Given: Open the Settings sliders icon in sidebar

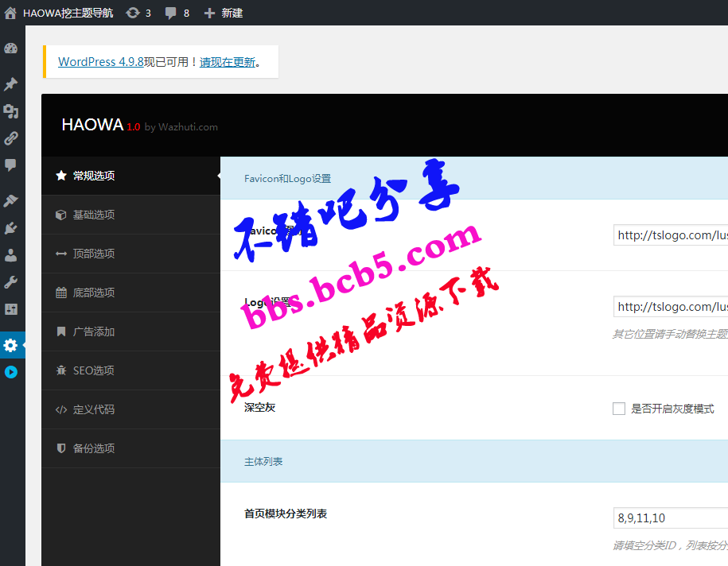Looking at the screenshot, I should tap(10, 309).
